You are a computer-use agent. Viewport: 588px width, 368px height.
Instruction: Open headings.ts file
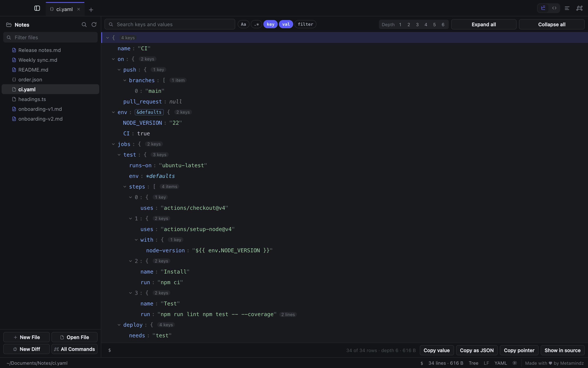[50, 99]
